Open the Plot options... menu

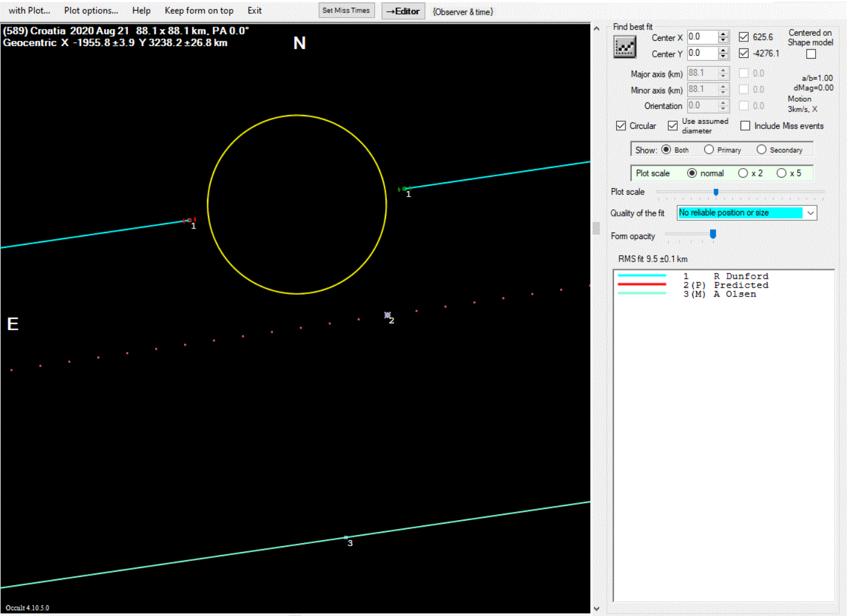point(91,11)
